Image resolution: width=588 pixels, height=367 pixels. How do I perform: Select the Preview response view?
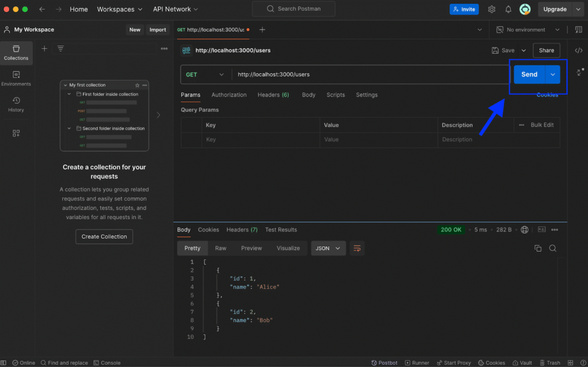point(251,249)
